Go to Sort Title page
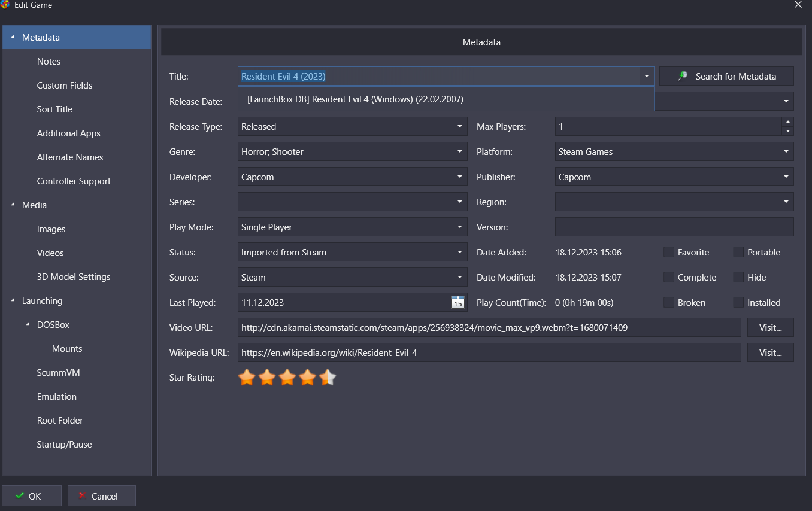 click(x=54, y=109)
